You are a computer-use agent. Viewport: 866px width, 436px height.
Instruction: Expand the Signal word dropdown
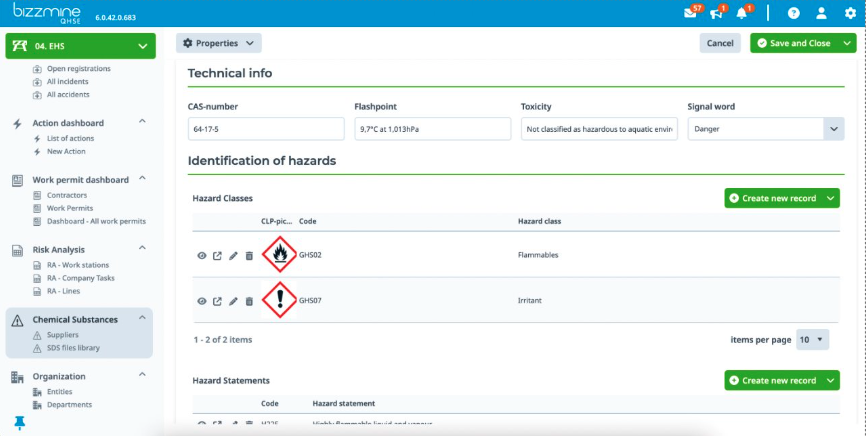pyautogui.click(x=833, y=129)
